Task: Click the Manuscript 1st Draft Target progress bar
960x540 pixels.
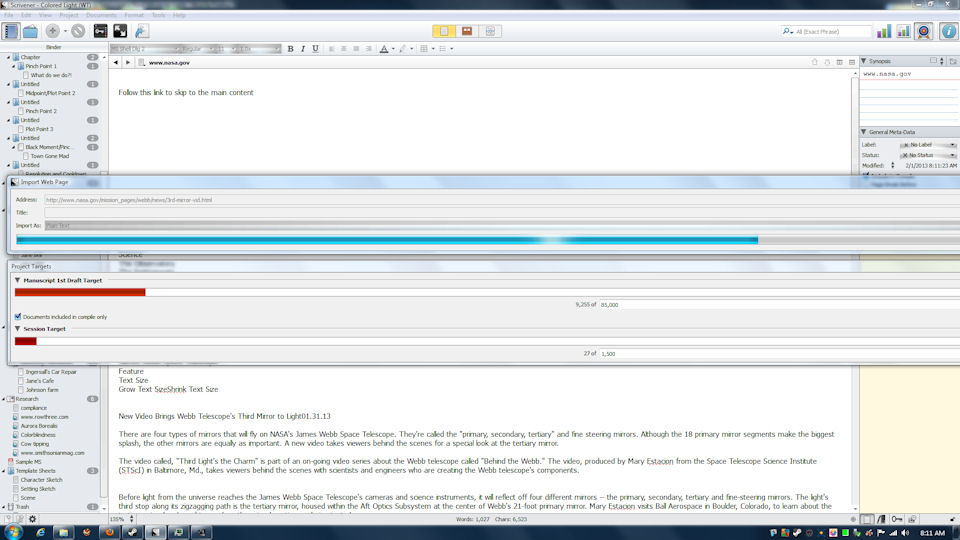Action: [x=487, y=293]
